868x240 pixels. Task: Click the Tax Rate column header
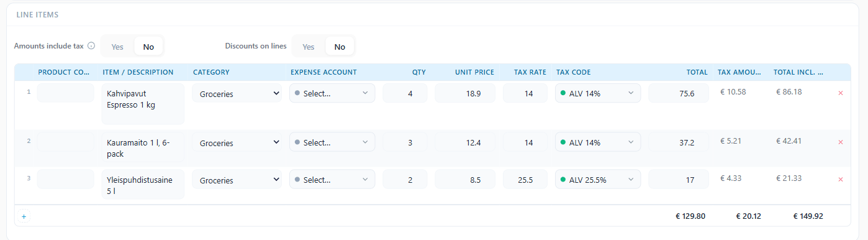[530, 72]
